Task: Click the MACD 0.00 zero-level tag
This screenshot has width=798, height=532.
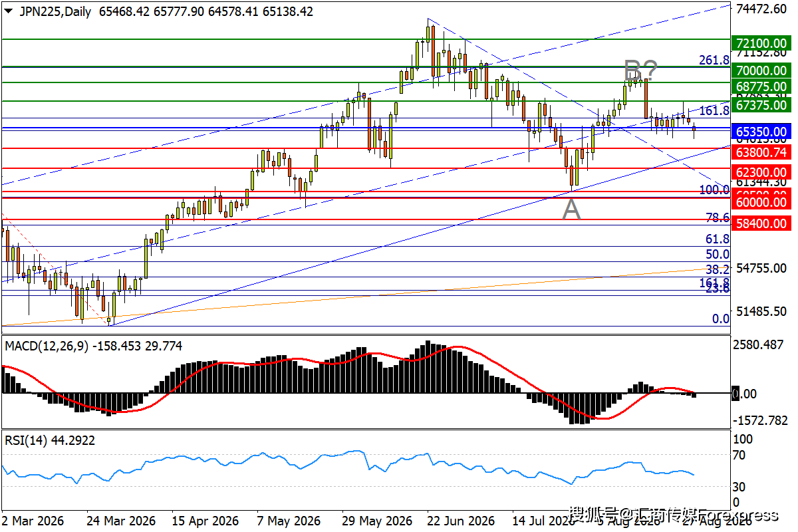Action: [744, 394]
